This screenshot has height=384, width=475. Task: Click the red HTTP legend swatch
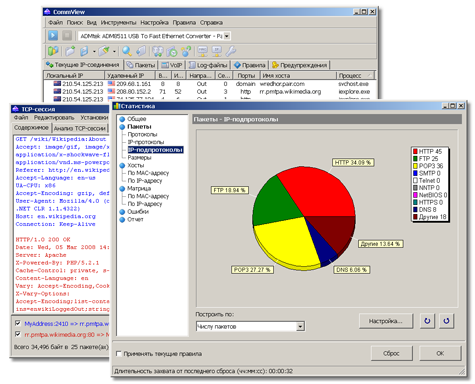tap(415, 151)
